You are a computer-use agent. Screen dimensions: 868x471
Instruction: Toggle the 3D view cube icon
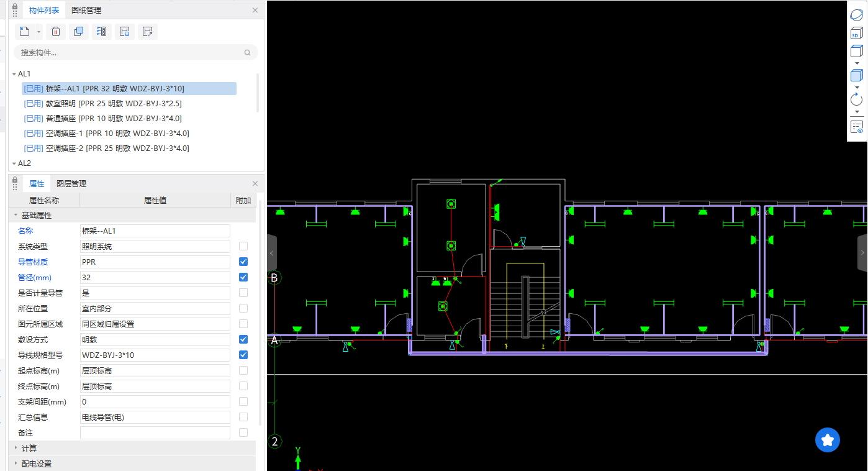[857, 34]
